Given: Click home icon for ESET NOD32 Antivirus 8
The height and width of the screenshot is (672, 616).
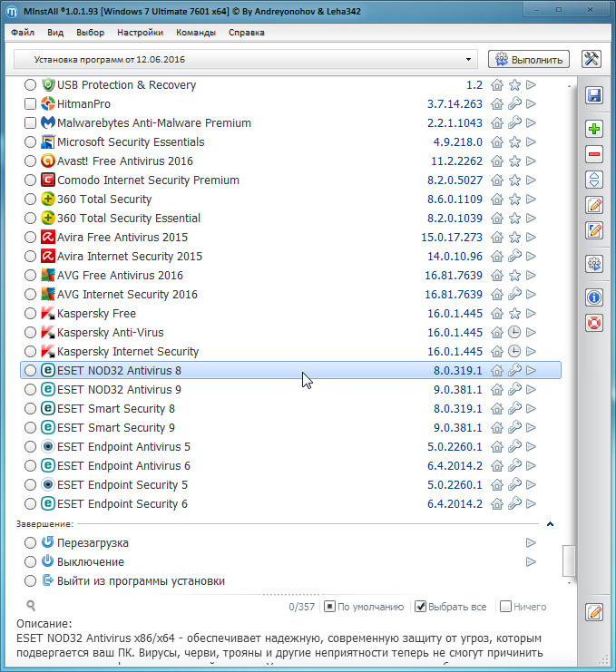Looking at the screenshot, I should pos(497,370).
